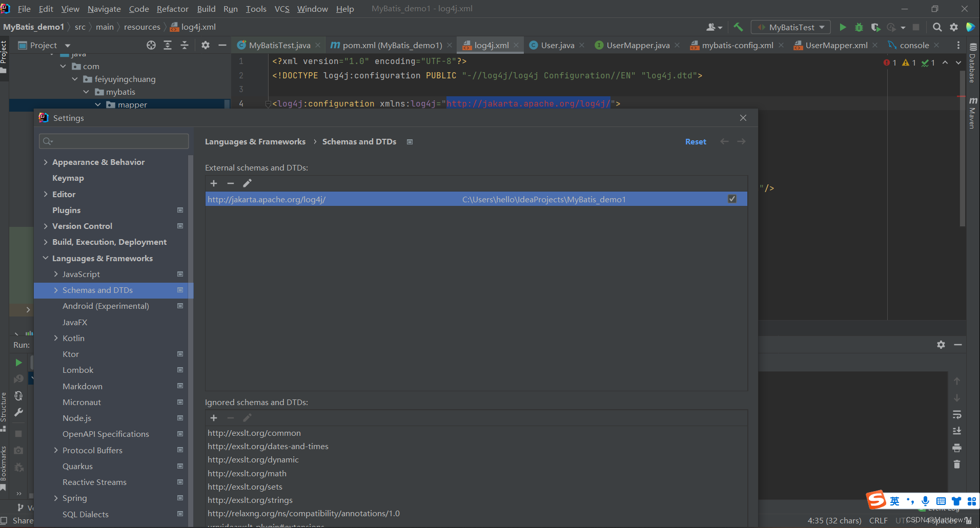
Task: Click the CRLF line separator status
Action: click(x=878, y=520)
